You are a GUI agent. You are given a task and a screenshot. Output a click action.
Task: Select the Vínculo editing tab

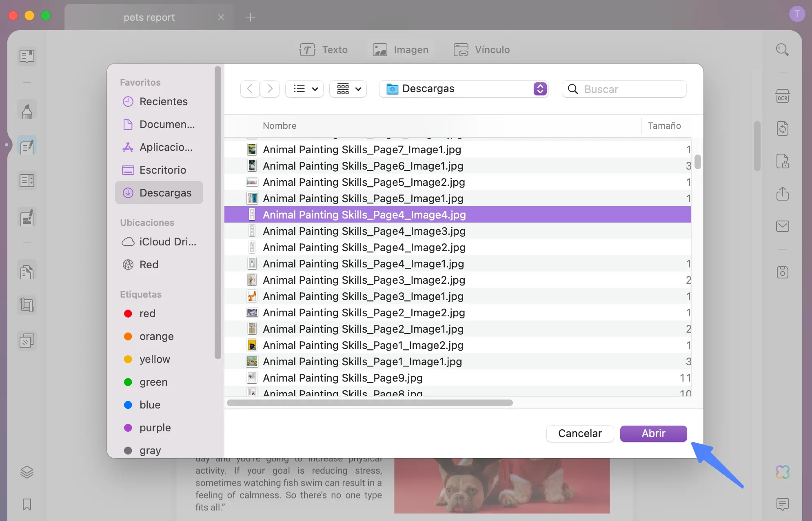point(481,50)
